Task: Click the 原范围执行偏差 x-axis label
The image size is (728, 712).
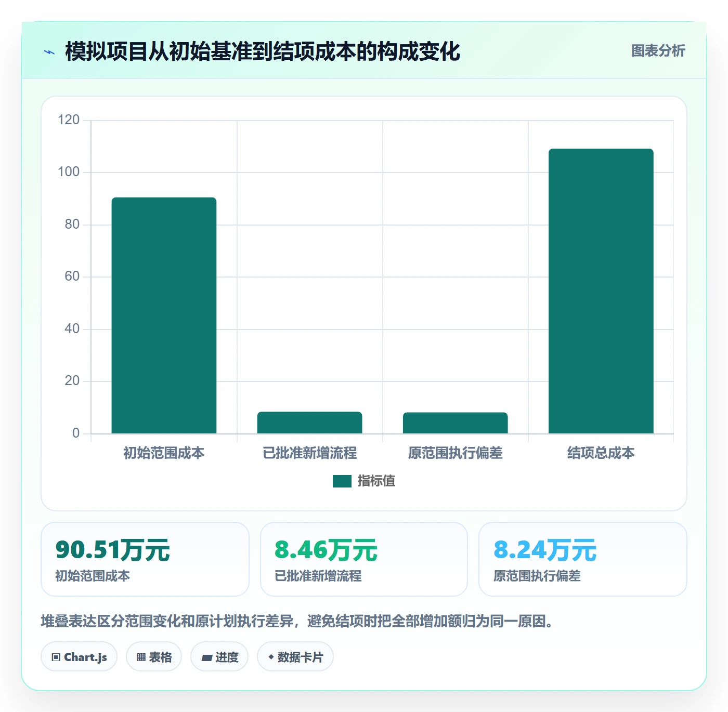Action: pos(455,453)
